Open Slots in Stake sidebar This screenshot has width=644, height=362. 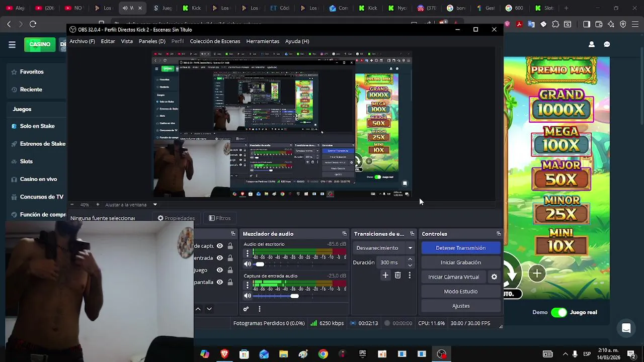(26, 161)
